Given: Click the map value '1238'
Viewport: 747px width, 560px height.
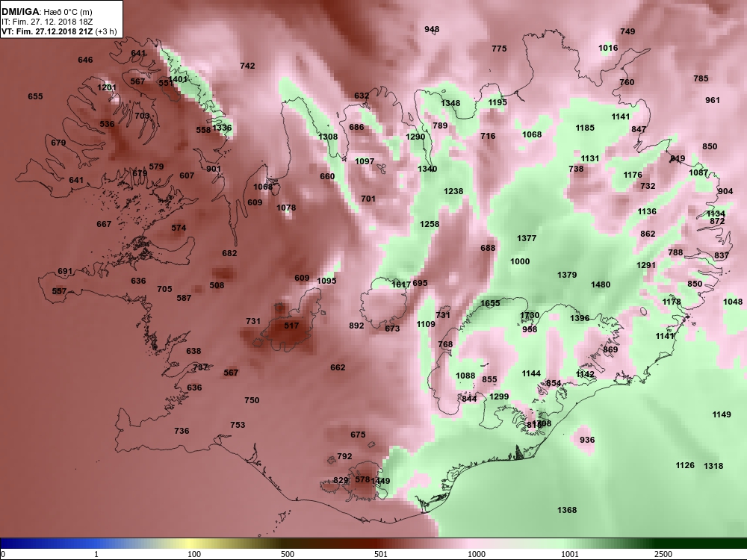Looking at the screenshot, I should tap(453, 191).
